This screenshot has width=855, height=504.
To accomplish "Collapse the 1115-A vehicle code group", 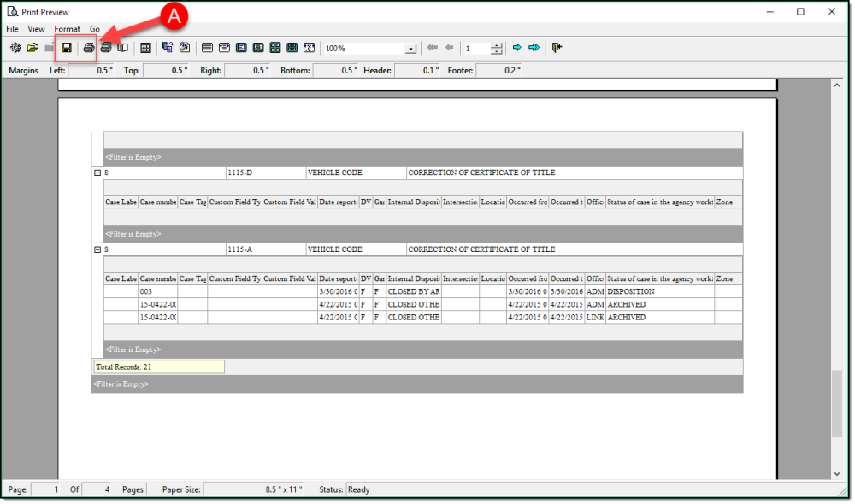I will (97, 249).
